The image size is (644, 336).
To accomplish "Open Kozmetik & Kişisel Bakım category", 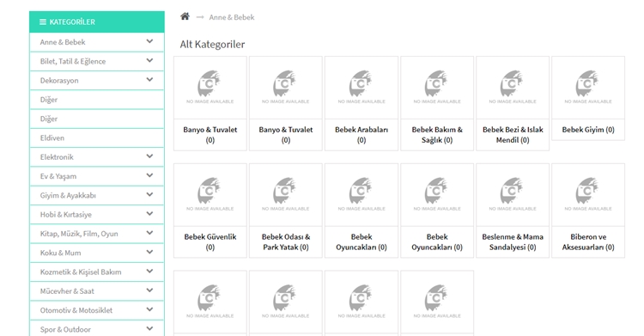I will coord(81,272).
